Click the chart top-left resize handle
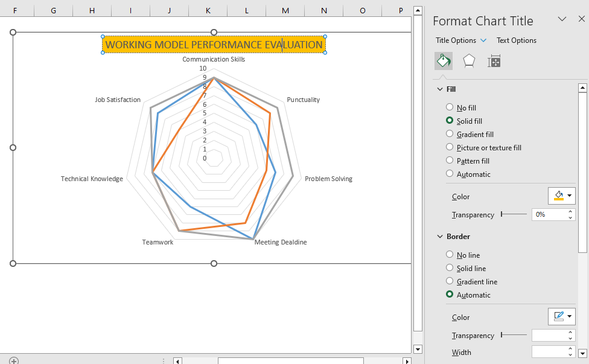Viewport: 589px width, 364px height. (x=13, y=33)
